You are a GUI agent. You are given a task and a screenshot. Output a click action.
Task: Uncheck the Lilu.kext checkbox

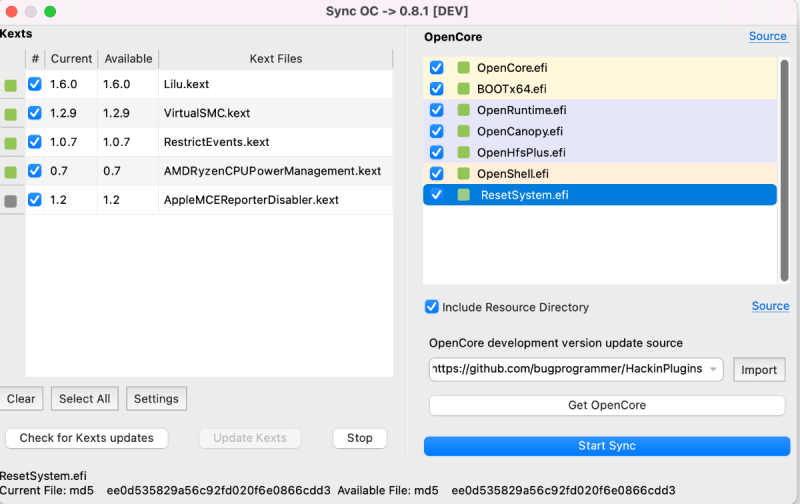(x=35, y=85)
